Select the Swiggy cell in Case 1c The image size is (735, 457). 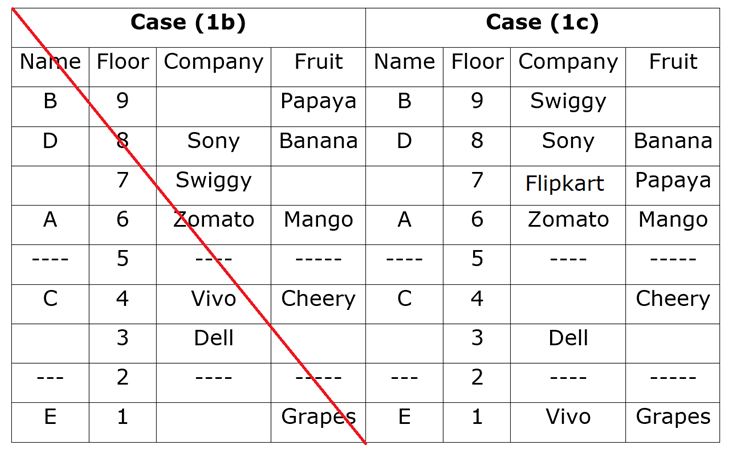point(567,101)
